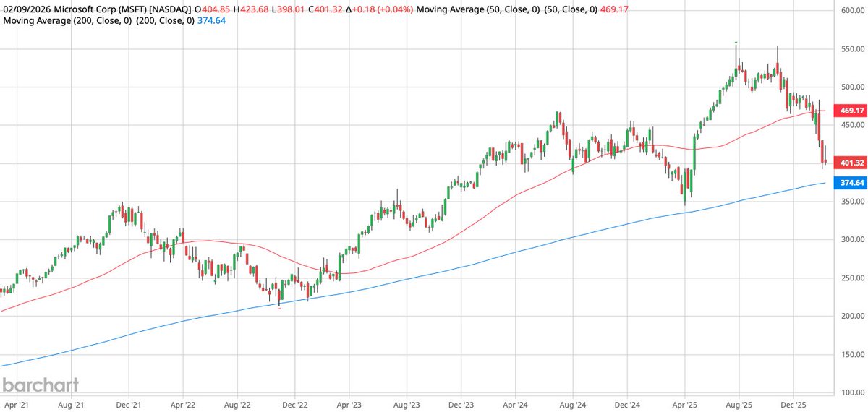Click the Apr '23 time axis label
Image resolution: width=868 pixels, height=412 pixels.
point(350,405)
